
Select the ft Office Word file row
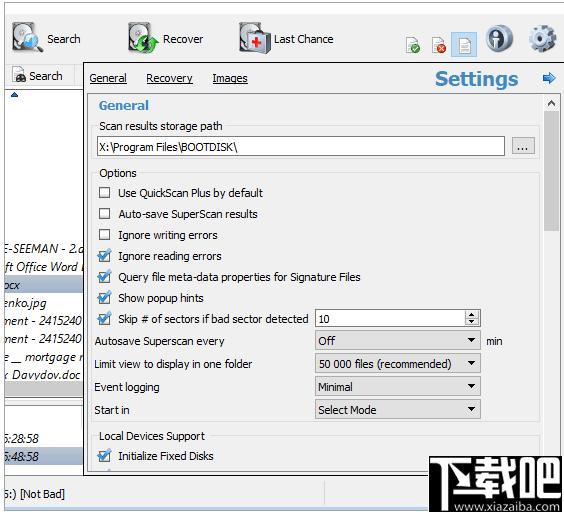point(44,267)
